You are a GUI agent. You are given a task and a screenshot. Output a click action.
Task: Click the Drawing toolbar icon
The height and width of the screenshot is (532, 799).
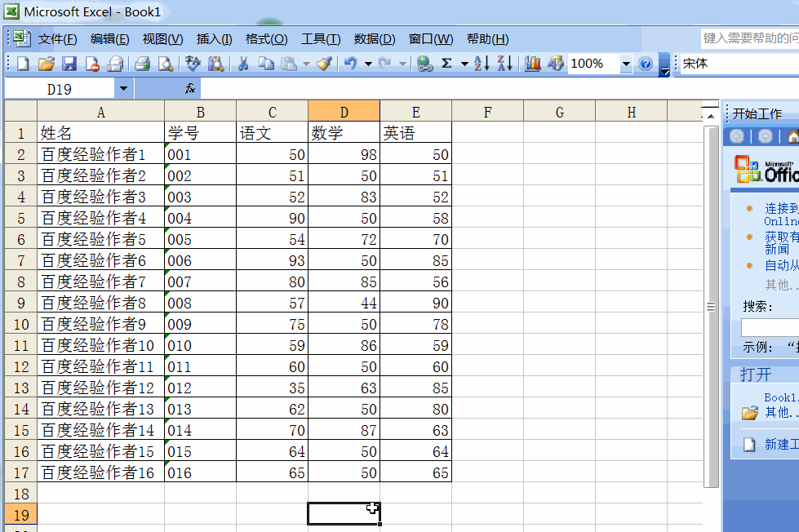click(x=556, y=64)
